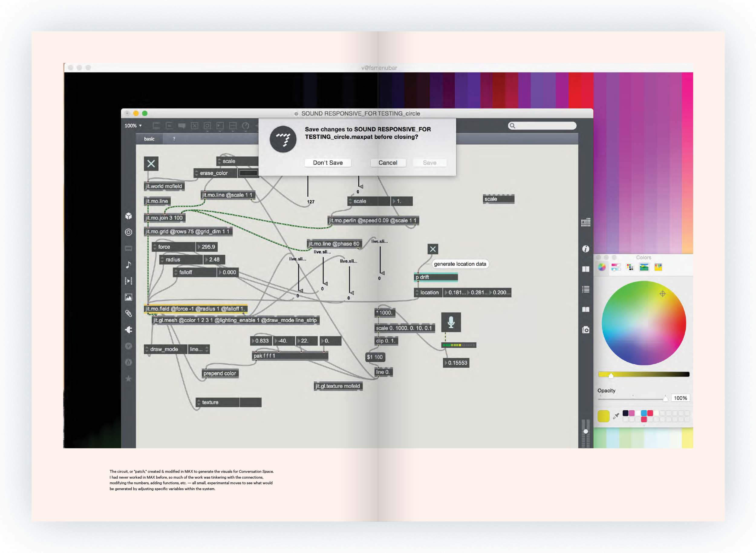Add a dial object from top toolbar

coord(246,126)
